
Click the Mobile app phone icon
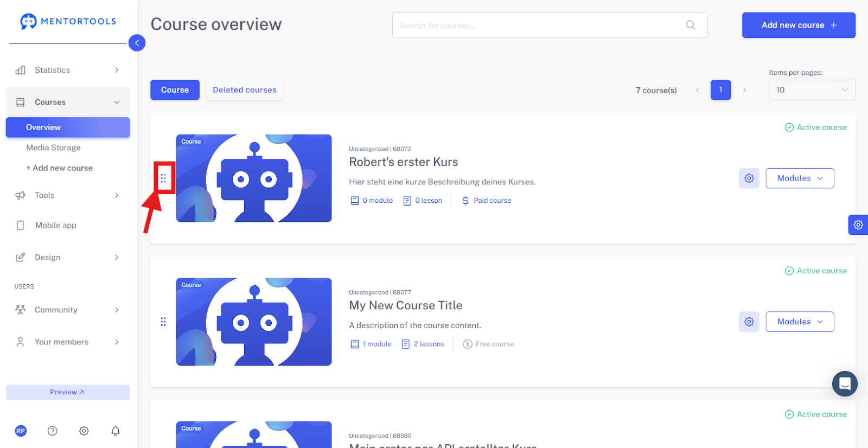pyautogui.click(x=21, y=225)
